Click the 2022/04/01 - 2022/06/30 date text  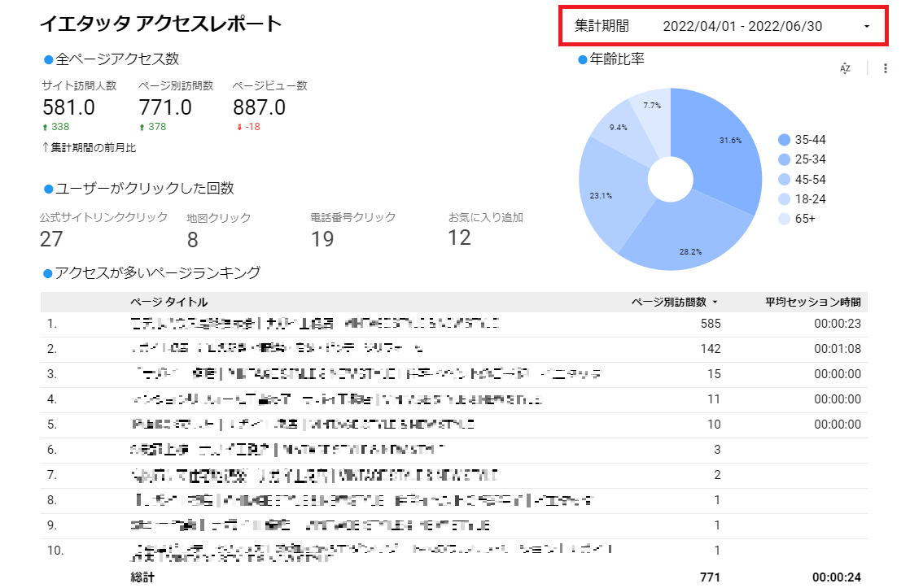click(742, 26)
